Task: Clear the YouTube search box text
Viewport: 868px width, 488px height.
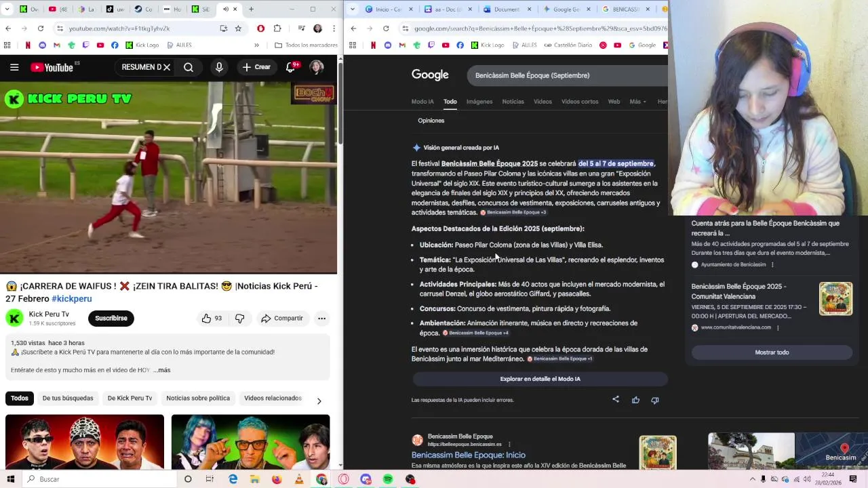Action: 167,67
